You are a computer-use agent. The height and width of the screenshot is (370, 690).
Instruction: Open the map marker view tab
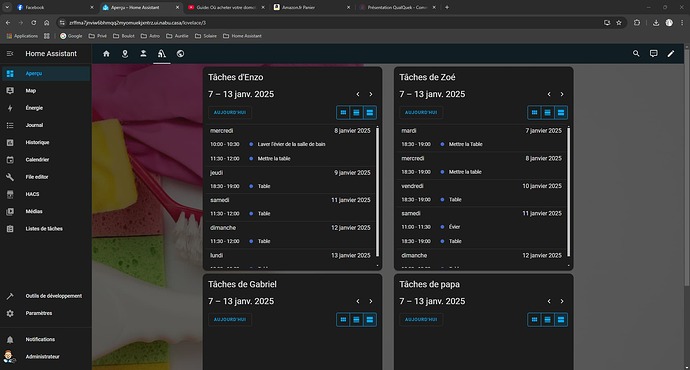[125, 54]
